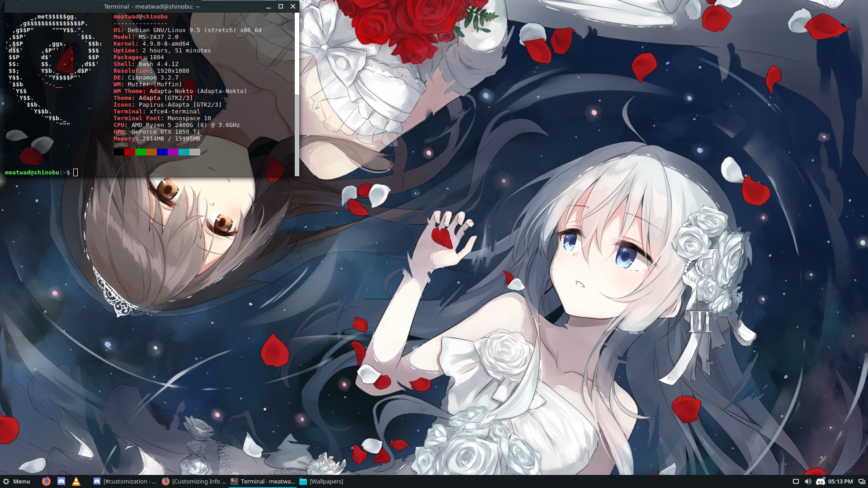Click the red color block in neofetch
The image size is (868, 488).
click(130, 152)
